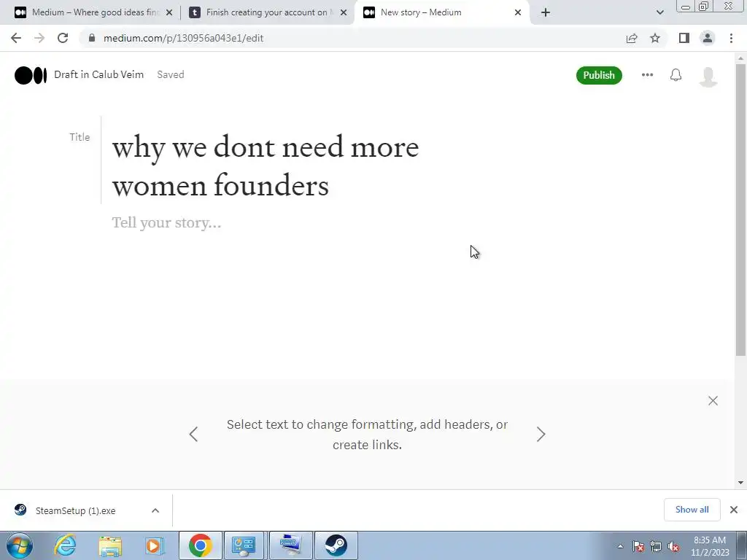Click 'Draft in Calub Veim' text

coord(98,75)
